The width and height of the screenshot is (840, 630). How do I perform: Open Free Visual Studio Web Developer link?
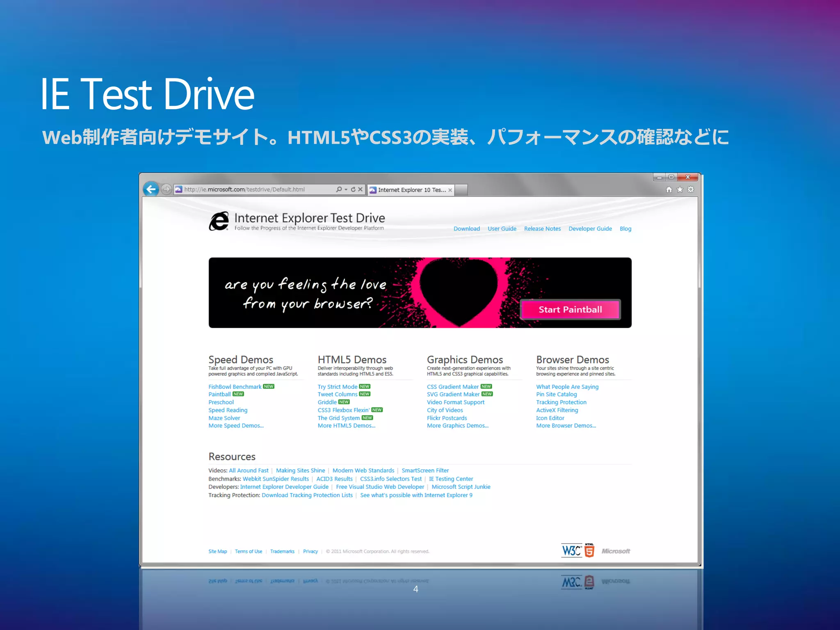coord(380,487)
